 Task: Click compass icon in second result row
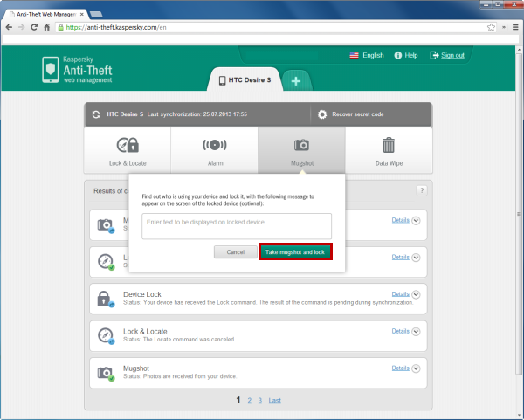point(106,262)
